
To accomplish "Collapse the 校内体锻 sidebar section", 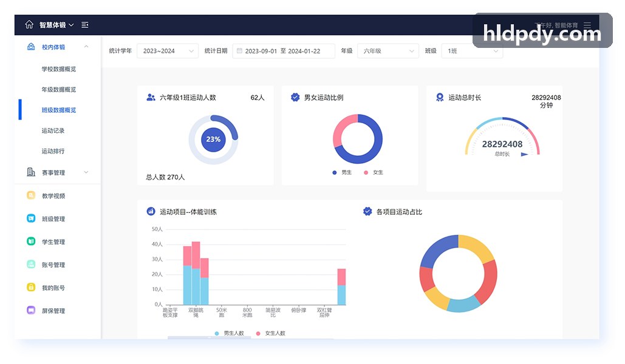I will pos(58,47).
